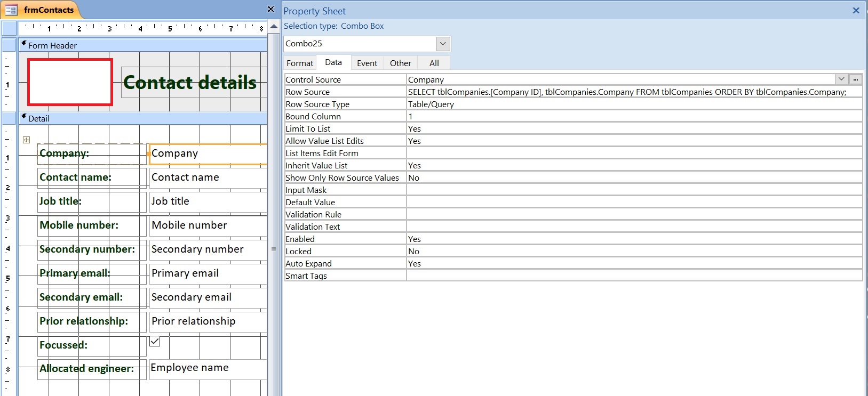Click the Form Header section selector arrow

click(24, 44)
